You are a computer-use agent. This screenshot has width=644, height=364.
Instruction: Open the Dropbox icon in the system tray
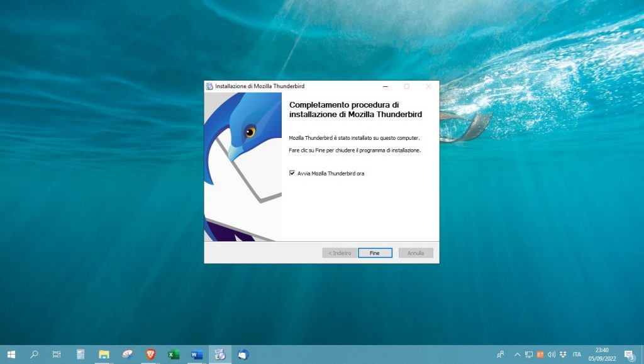(x=562, y=355)
